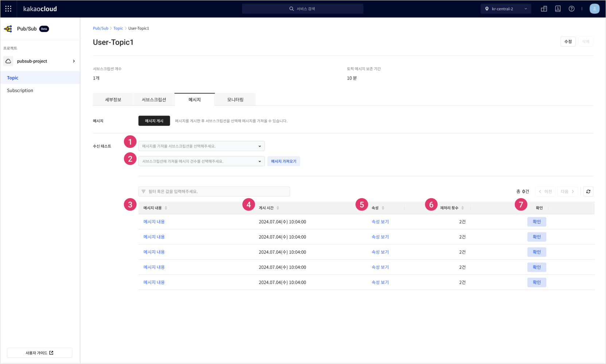Open 속성 보기 link in third row

point(380,252)
